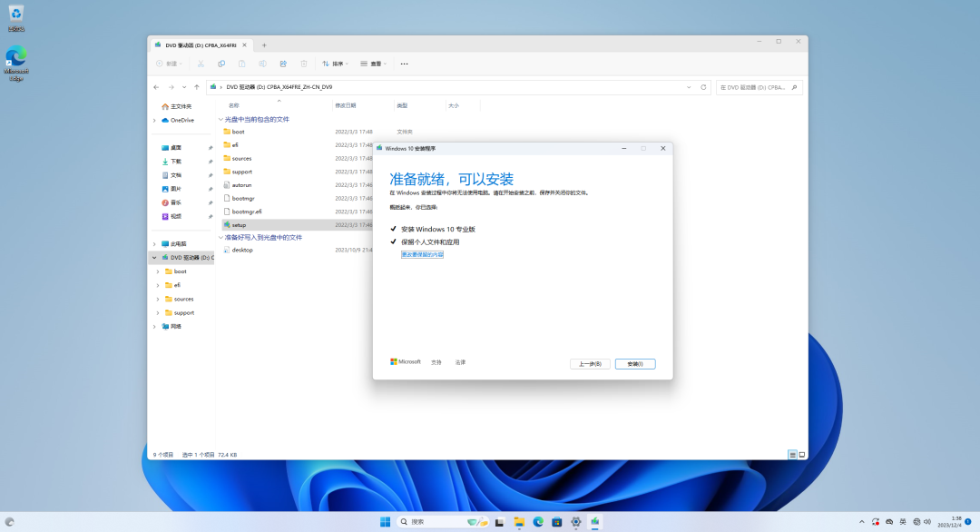
Task: Go up one folder with the up arrow
Action: click(197, 87)
